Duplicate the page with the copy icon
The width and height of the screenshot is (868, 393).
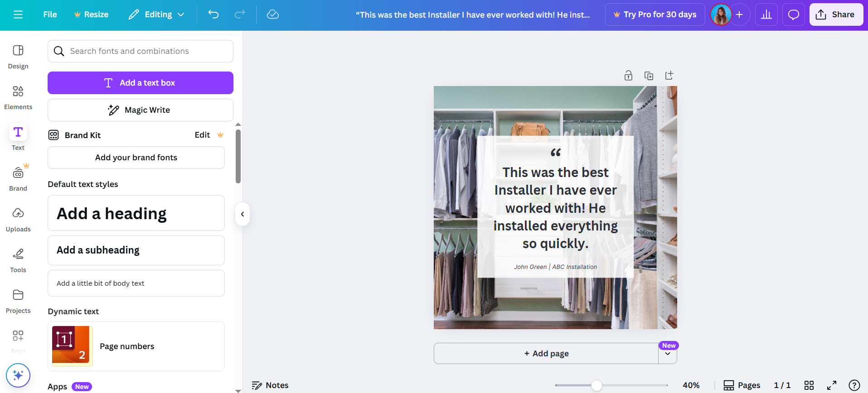[x=649, y=76]
